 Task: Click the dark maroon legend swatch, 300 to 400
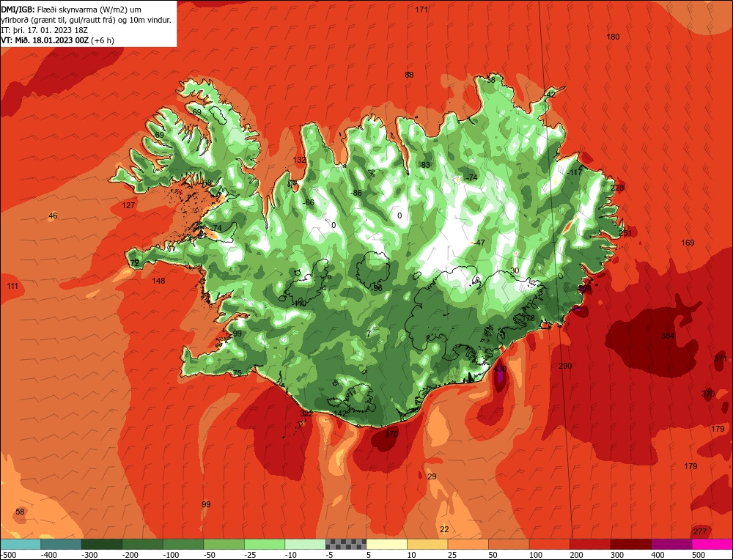click(x=630, y=544)
